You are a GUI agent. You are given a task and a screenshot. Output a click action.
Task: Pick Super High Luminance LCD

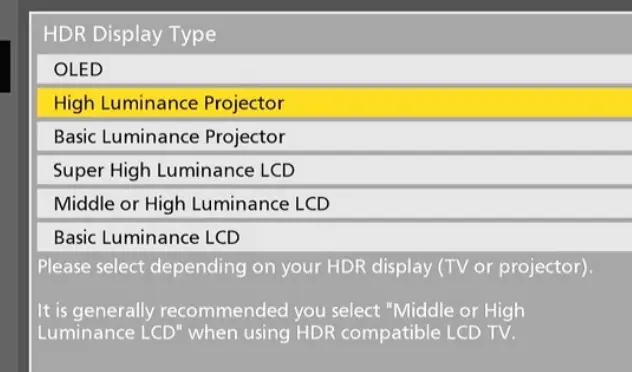[335, 170]
